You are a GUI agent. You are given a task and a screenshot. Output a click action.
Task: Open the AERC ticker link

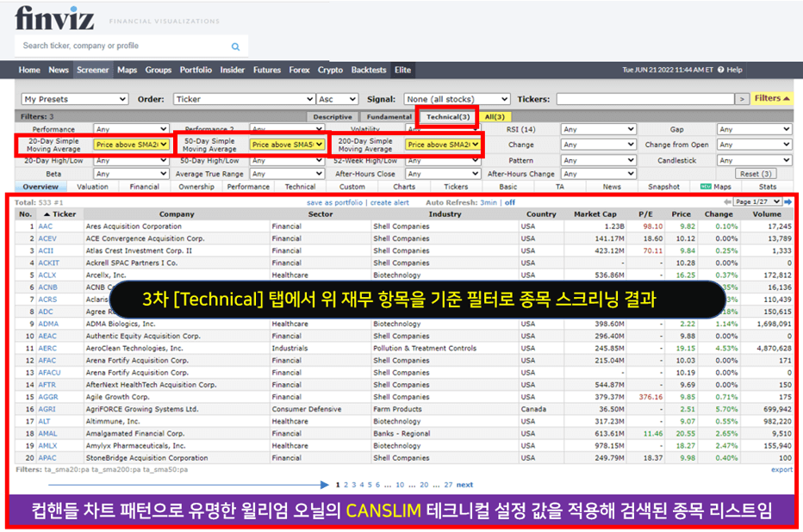pos(47,349)
